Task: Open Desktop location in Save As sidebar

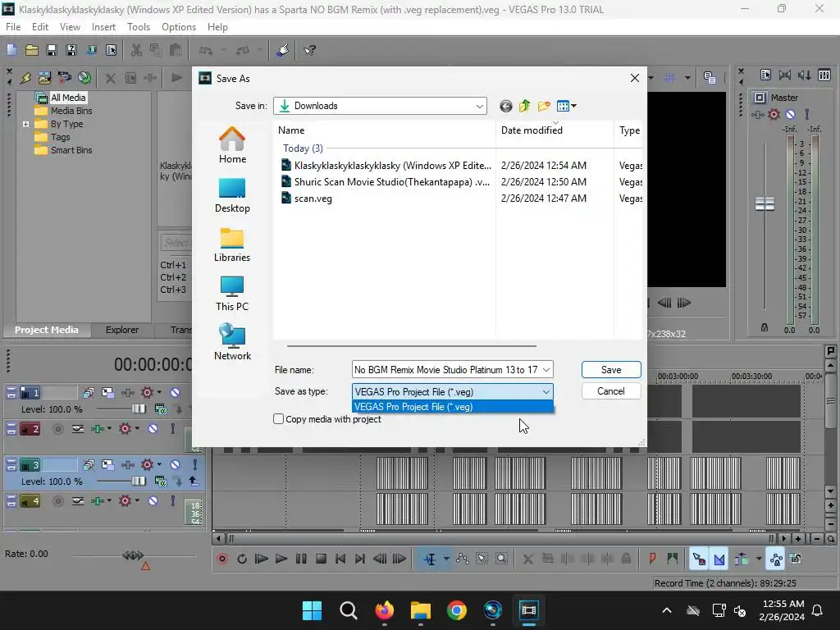Action: coord(232,195)
